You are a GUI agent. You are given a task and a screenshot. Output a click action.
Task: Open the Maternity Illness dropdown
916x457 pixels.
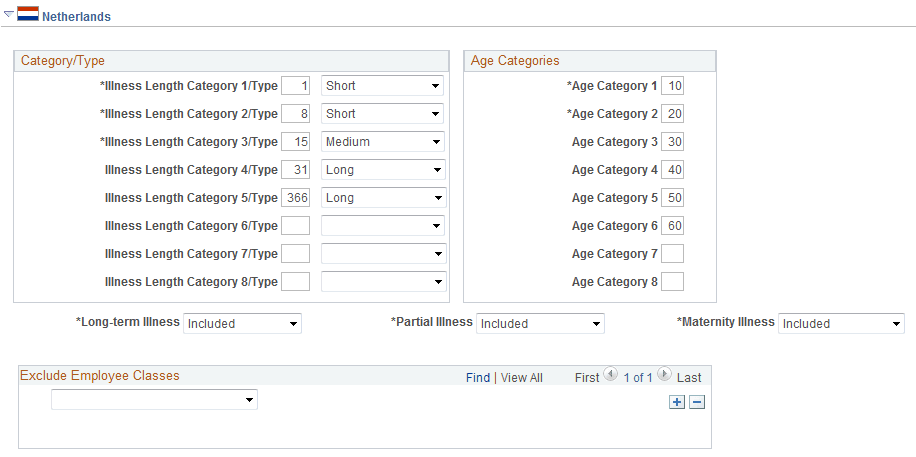click(841, 324)
